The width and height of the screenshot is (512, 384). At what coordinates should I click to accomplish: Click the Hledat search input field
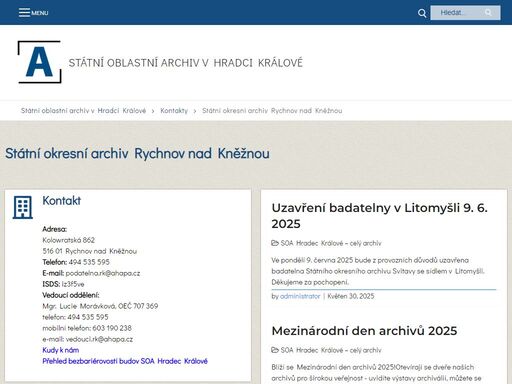pos(465,13)
